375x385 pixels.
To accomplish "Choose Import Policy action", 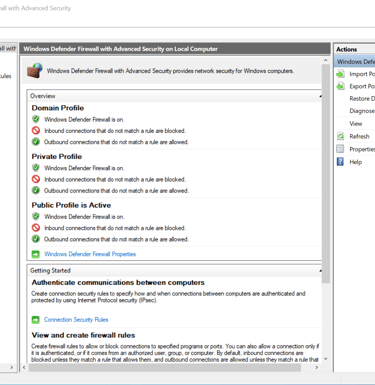I will click(x=362, y=74).
